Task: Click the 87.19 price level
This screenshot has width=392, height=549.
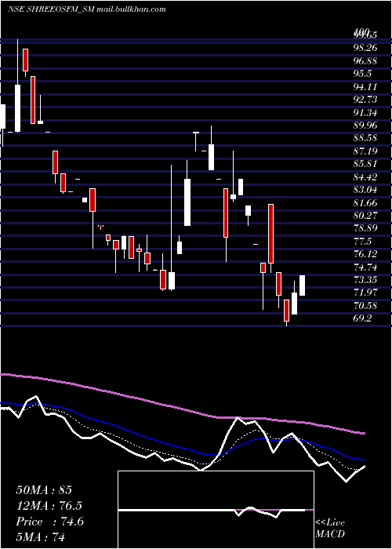Action: pos(365,151)
